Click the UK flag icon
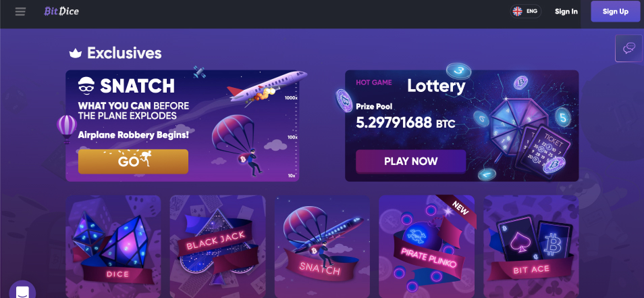Image resolution: width=644 pixels, height=298 pixels. [x=518, y=11]
